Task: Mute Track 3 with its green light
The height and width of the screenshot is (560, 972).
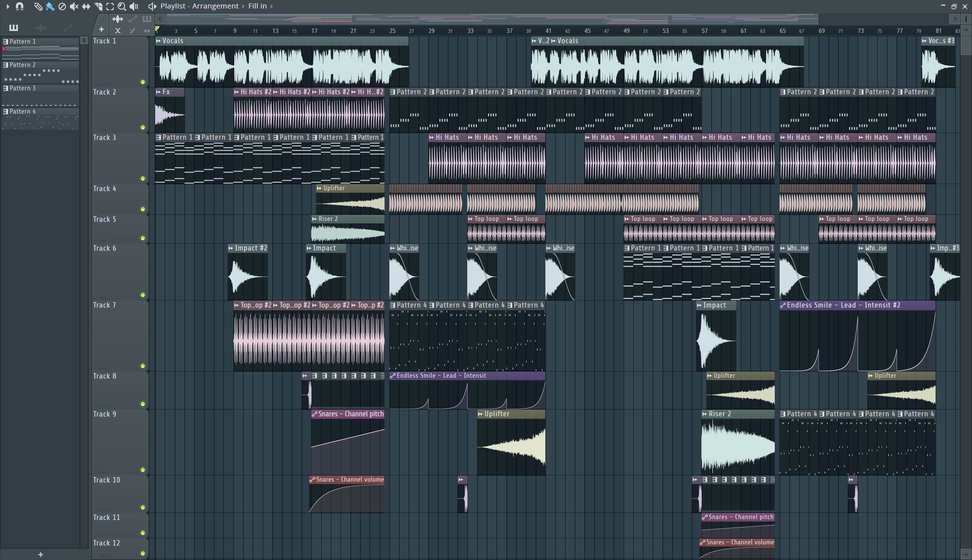Action: 143,178
